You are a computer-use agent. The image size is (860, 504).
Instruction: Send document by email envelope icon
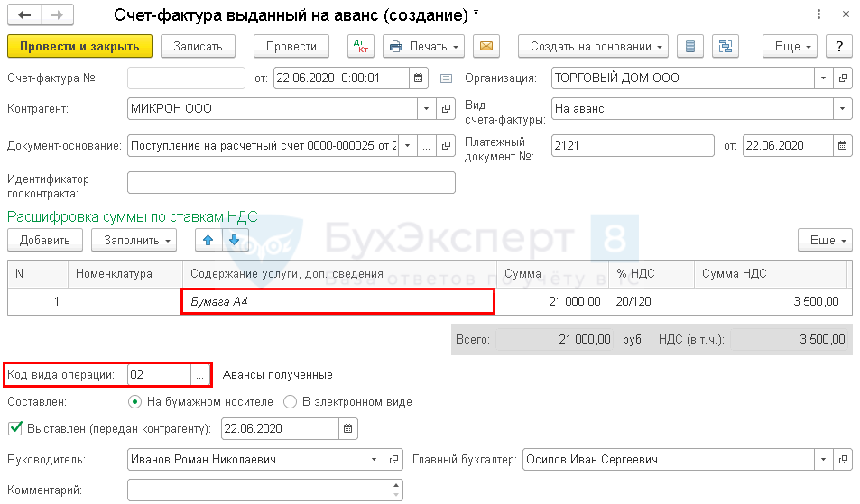pyautogui.click(x=485, y=47)
